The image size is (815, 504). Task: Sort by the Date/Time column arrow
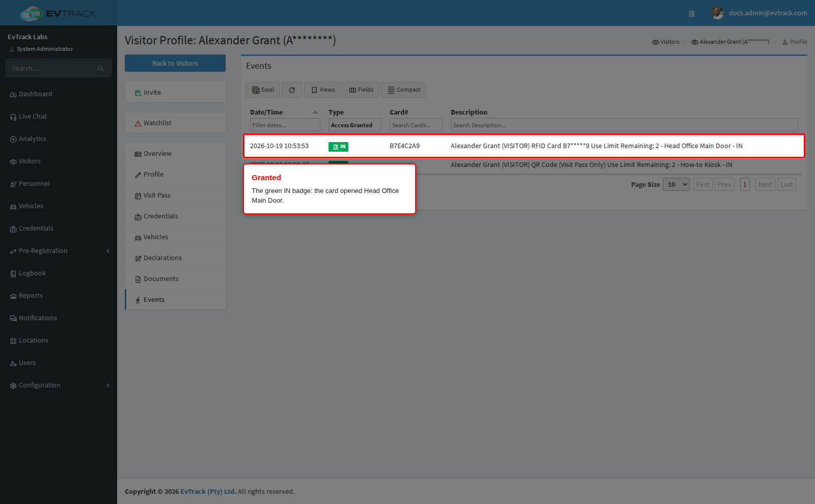(x=315, y=113)
